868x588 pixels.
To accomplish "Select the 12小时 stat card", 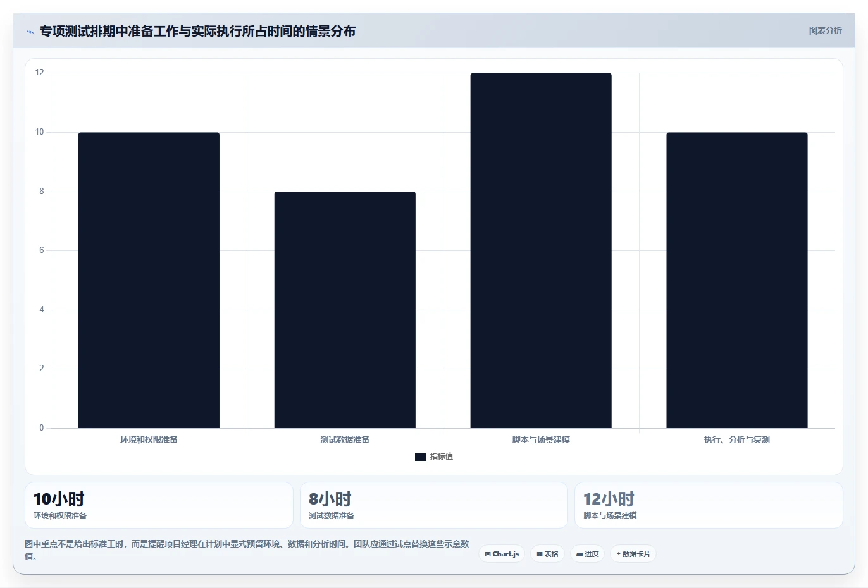I will pos(709,505).
